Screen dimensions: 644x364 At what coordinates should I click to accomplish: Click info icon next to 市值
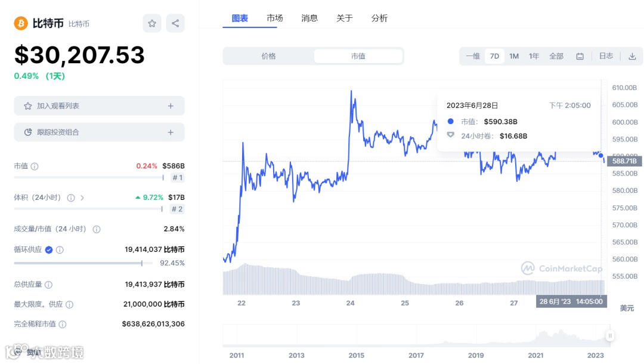click(35, 166)
